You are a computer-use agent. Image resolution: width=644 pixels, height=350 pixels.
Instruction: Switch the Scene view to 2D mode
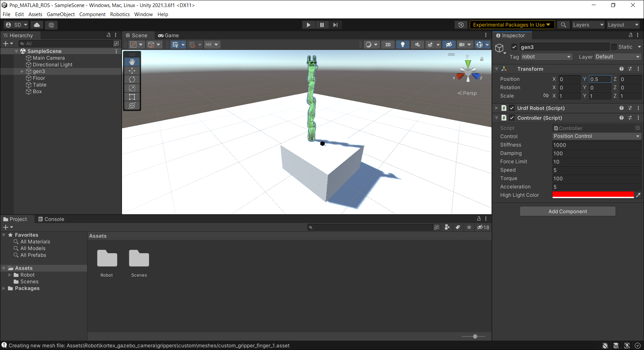pyautogui.click(x=388, y=44)
